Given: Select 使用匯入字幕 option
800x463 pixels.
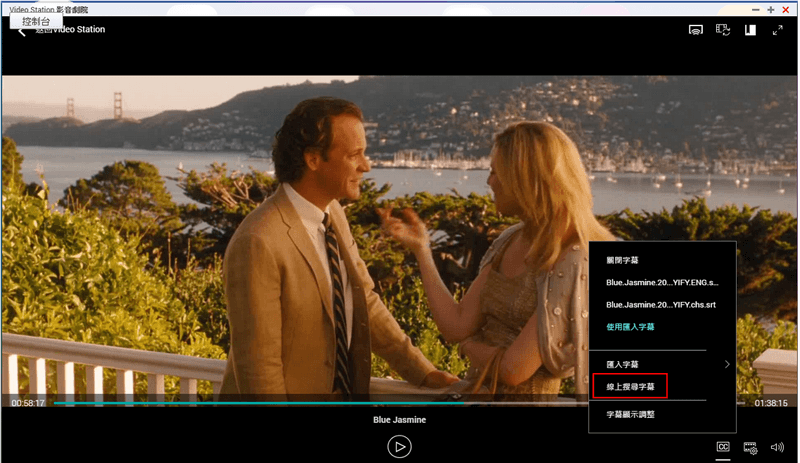Looking at the screenshot, I should click(630, 327).
